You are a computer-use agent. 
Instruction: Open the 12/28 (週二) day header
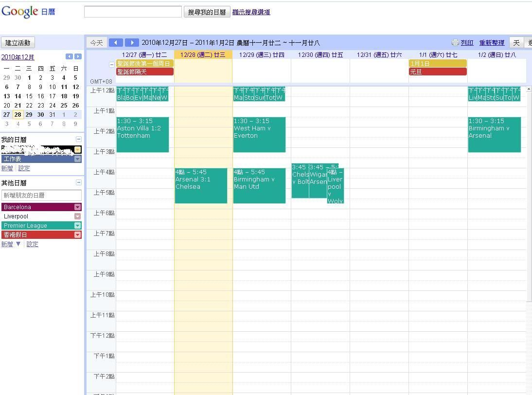[x=203, y=54]
